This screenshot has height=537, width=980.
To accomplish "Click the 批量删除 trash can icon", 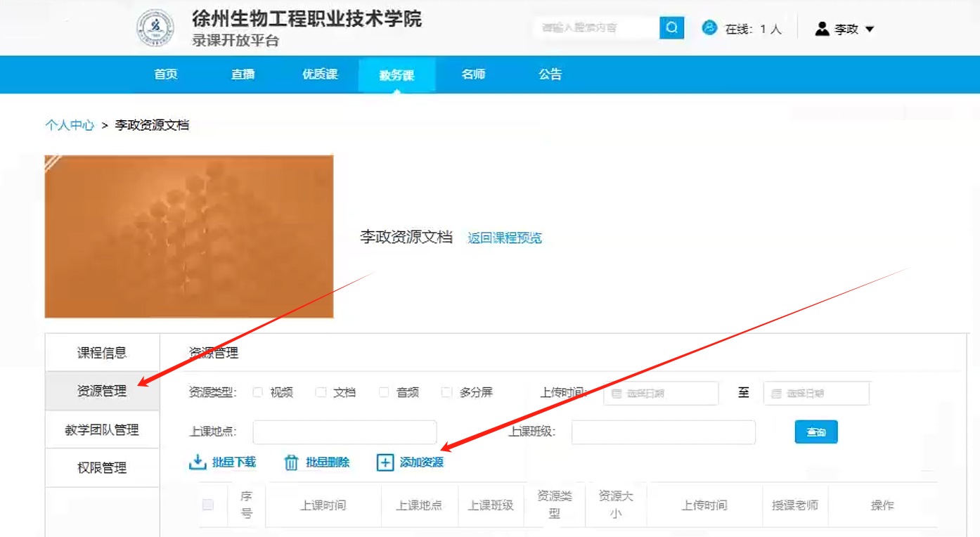I will (291, 462).
